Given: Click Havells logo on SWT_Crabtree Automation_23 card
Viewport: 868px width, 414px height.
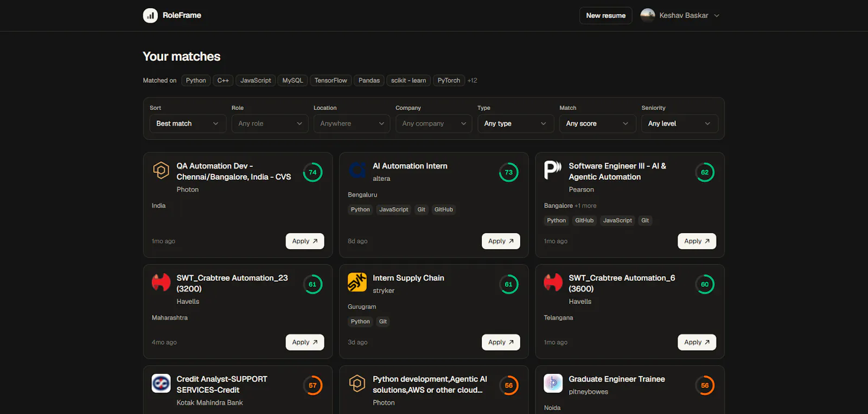Looking at the screenshot, I should pyautogui.click(x=161, y=282).
